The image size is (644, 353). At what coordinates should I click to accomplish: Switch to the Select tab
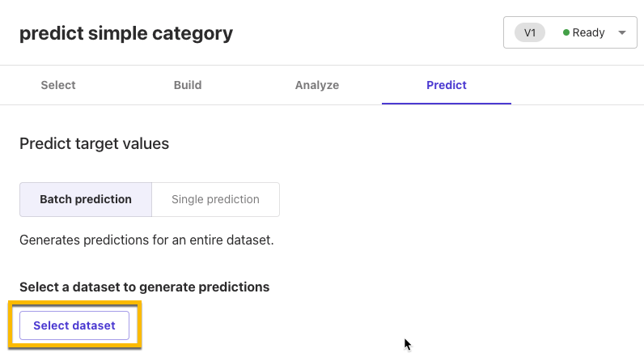[58, 85]
